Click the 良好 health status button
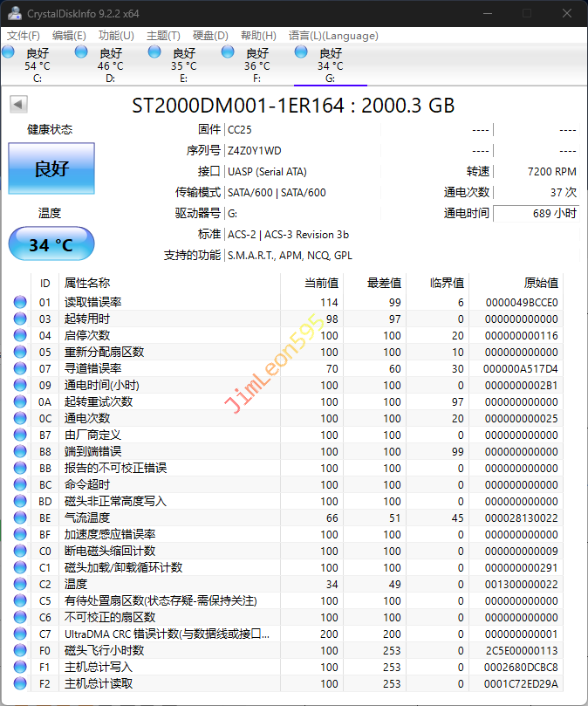Image resolution: width=588 pixels, height=706 pixels. [51, 169]
